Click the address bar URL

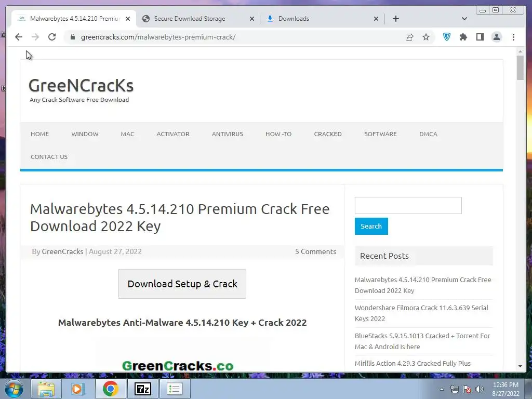[158, 37]
